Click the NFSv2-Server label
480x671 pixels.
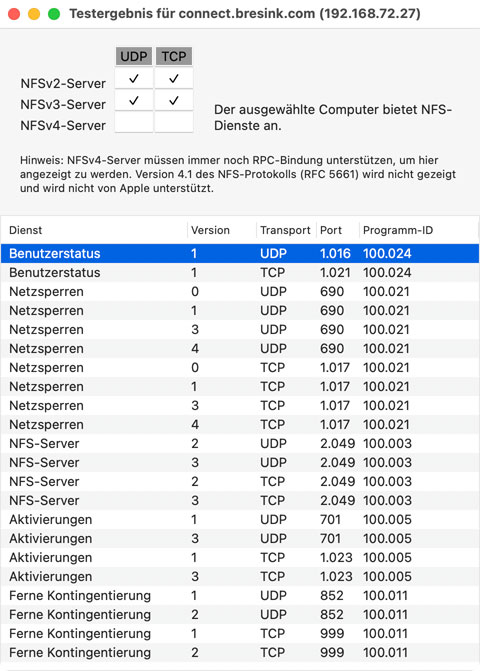(63, 83)
